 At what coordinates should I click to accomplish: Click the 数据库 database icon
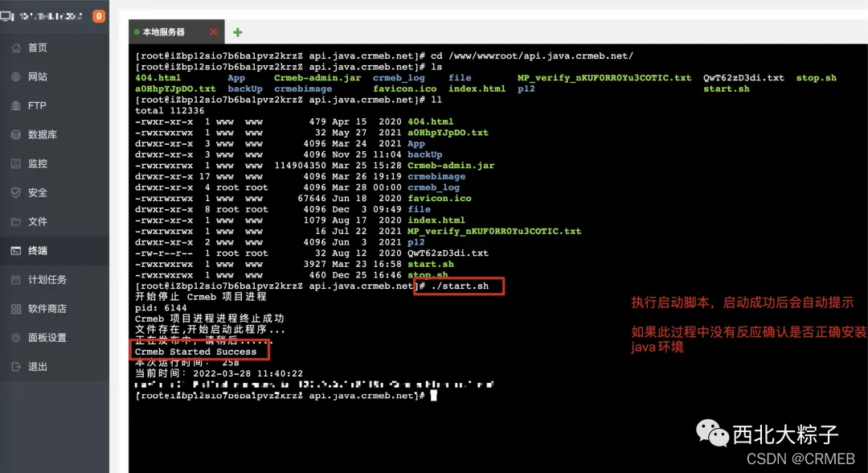tap(16, 134)
